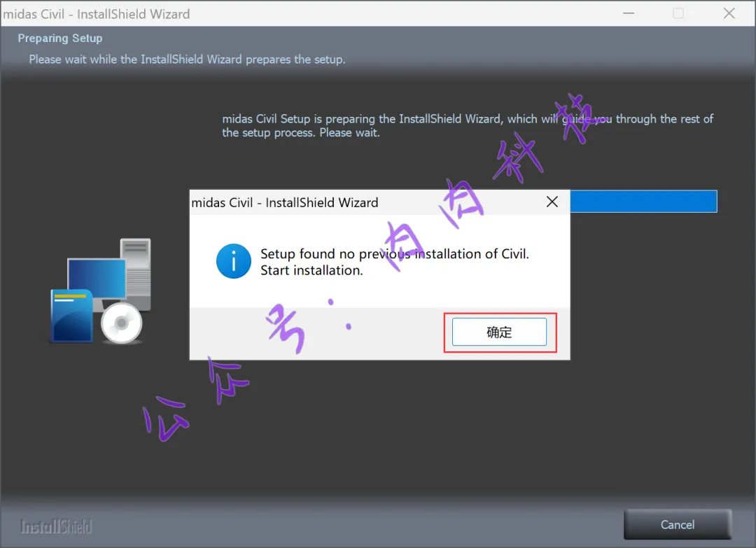
Task: Click the disabled maximize button of main window
Action: click(x=678, y=13)
